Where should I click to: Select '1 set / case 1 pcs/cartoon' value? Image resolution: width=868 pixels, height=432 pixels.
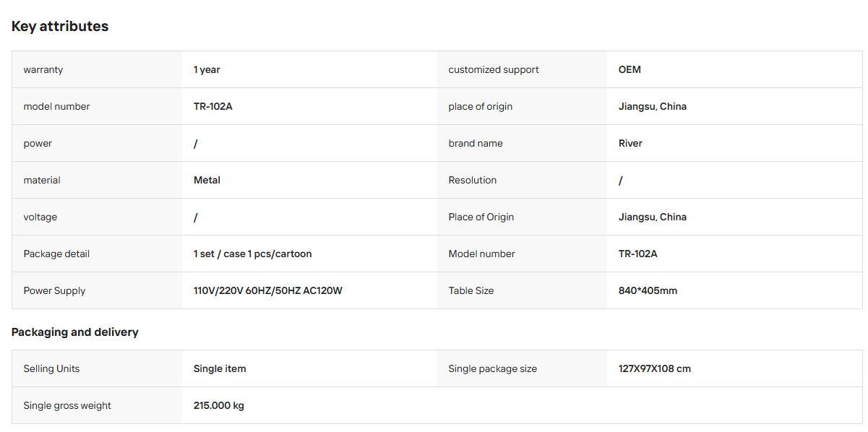[253, 254]
